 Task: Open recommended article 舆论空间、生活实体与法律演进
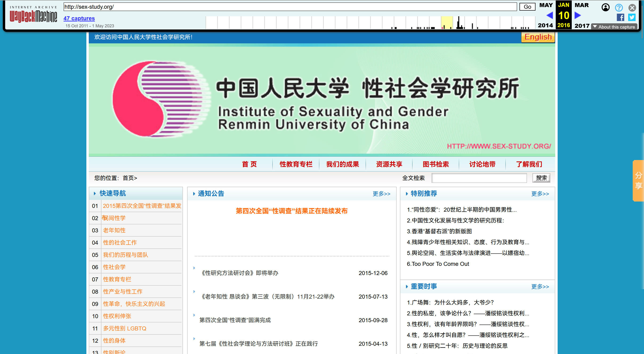coord(468,253)
